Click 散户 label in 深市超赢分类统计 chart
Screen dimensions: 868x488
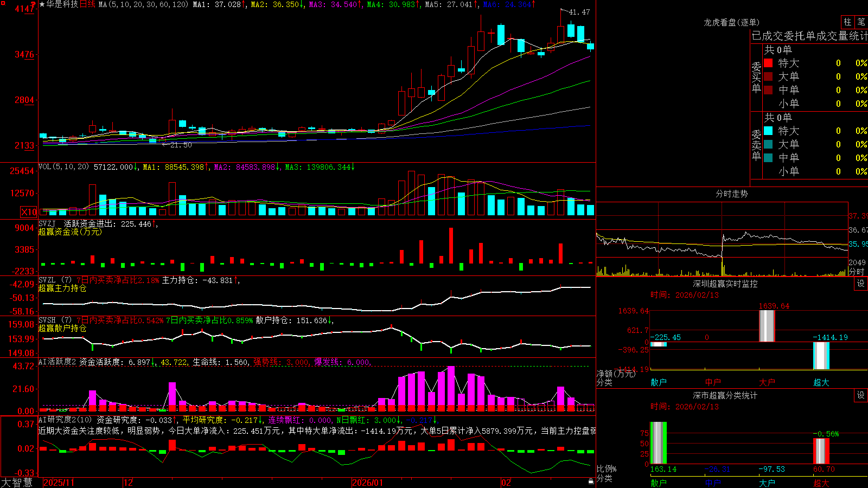coord(659,483)
